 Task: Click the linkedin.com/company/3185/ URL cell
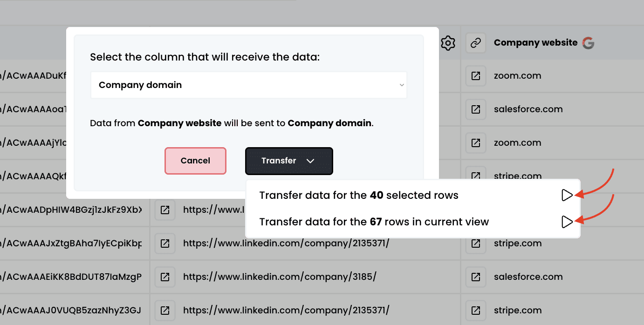pos(280,277)
